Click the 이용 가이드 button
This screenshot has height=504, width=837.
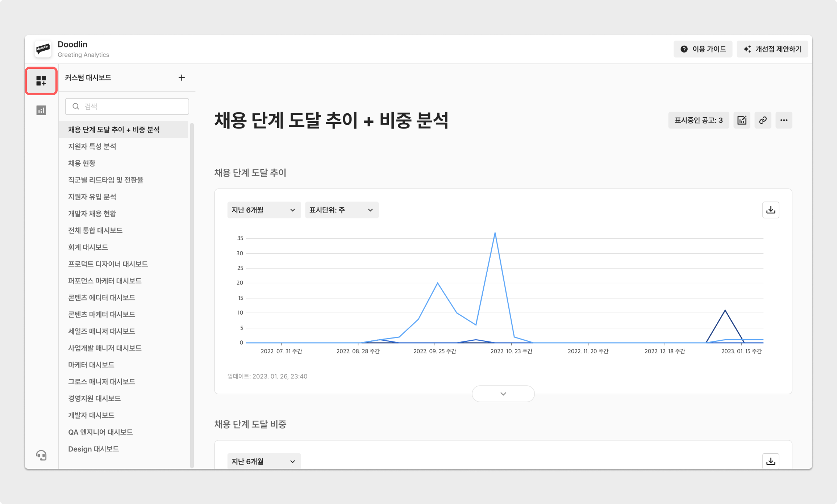(x=703, y=49)
